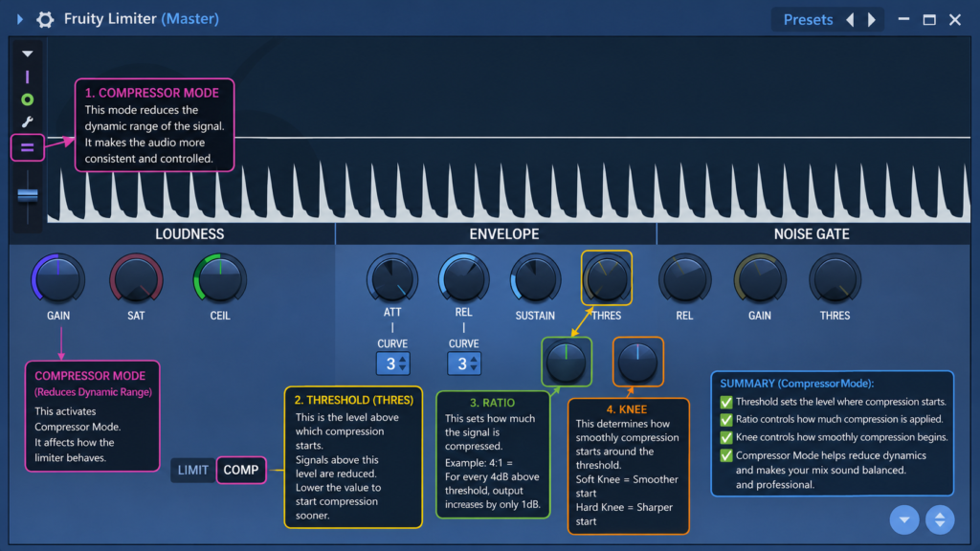Click the SUSTAIN knob
The width and height of the screenshot is (980, 551).
[535, 279]
